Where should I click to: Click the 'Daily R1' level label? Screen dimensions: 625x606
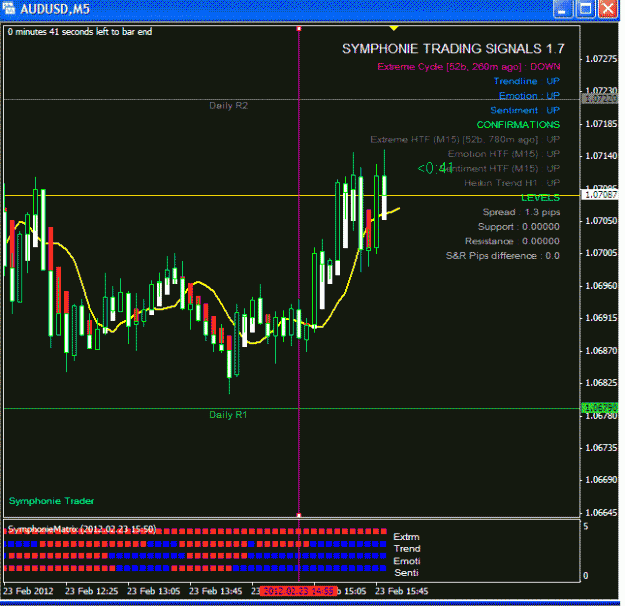(228, 415)
